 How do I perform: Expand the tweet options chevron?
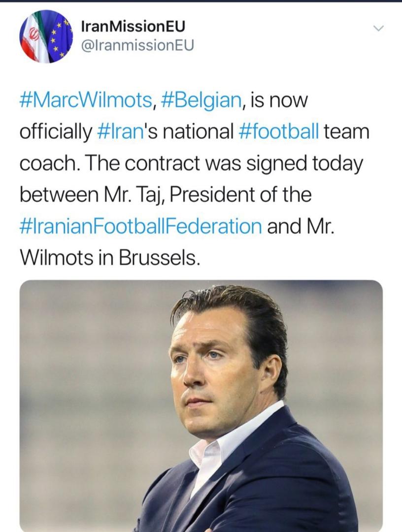(x=378, y=29)
